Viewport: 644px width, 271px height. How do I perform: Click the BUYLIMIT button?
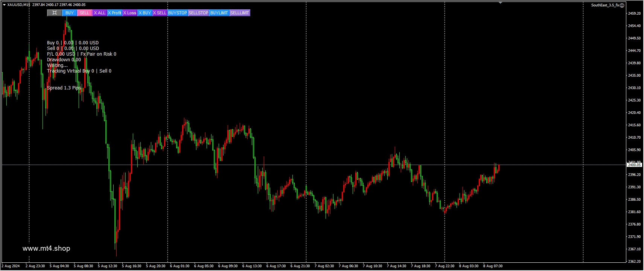click(x=219, y=13)
